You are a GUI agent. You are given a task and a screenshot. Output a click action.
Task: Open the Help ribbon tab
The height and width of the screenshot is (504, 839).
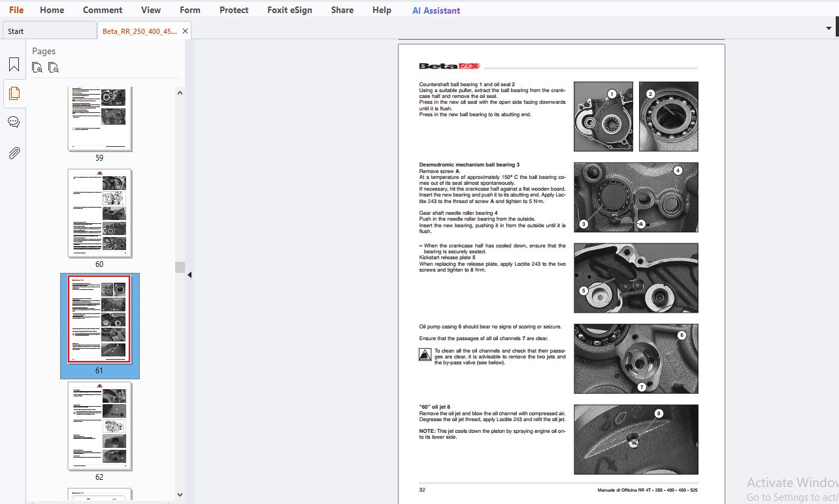point(382,10)
